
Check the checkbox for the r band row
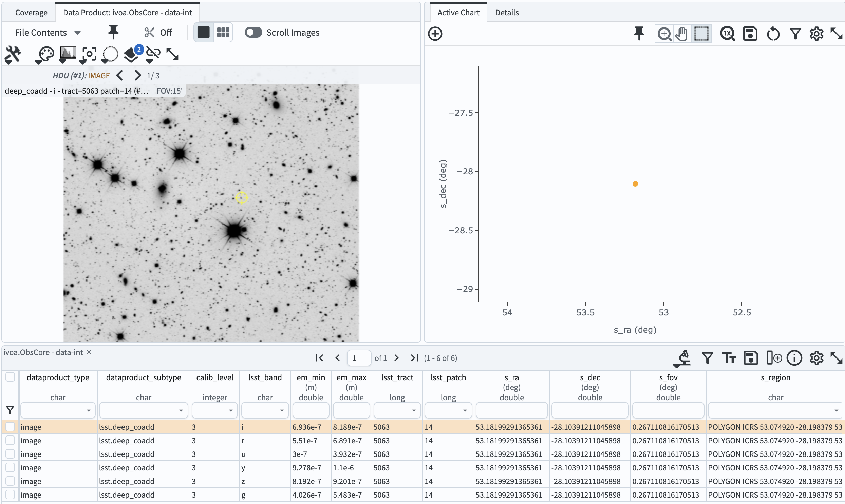click(x=10, y=440)
